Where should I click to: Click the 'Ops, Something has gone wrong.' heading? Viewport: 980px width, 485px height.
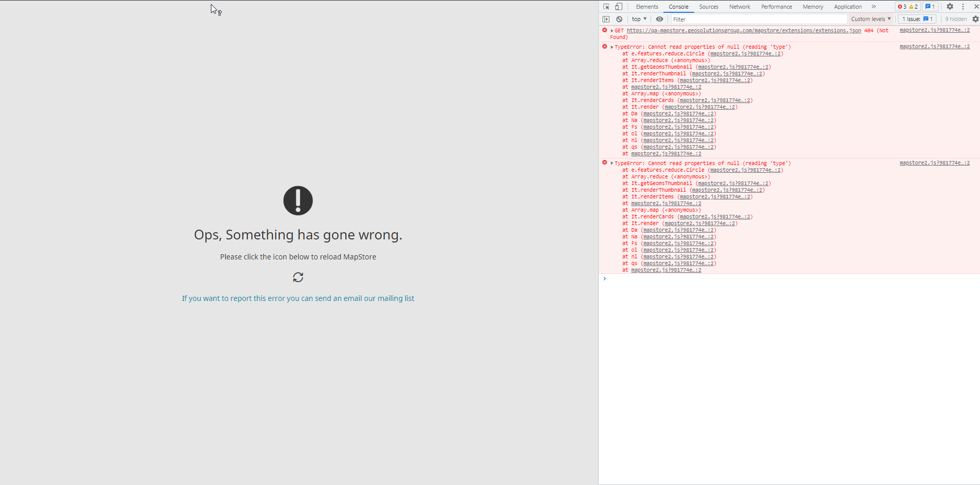tap(298, 235)
